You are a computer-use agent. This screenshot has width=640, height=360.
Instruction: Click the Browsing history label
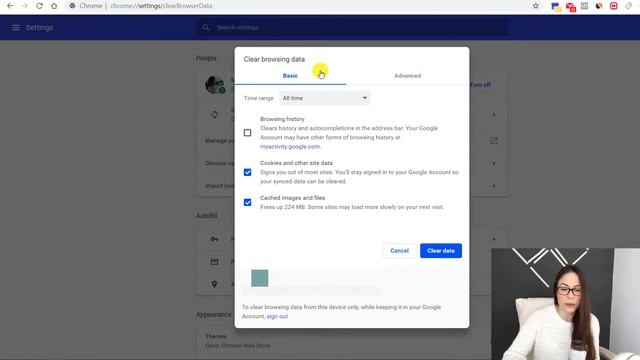282,119
